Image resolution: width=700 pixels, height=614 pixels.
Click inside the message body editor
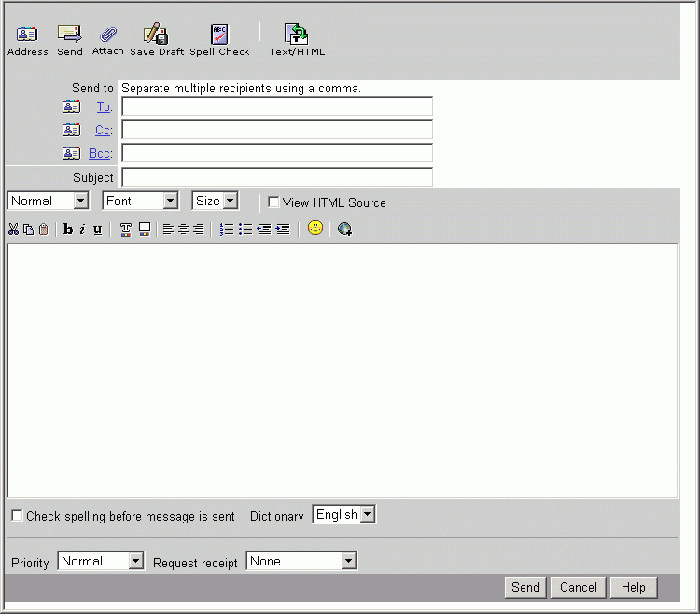[x=343, y=370]
